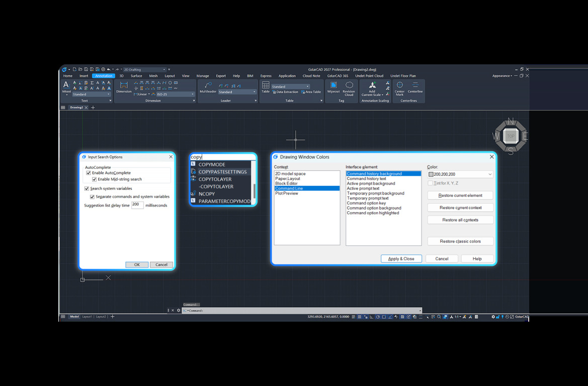Click the Center Mark icon
Image resolution: width=588 pixels, height=386 pixels.
(x=400, y=85)
